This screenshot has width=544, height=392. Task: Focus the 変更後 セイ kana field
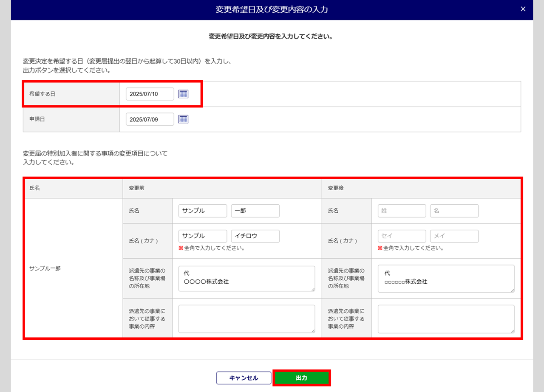click(x=402, y=236)
